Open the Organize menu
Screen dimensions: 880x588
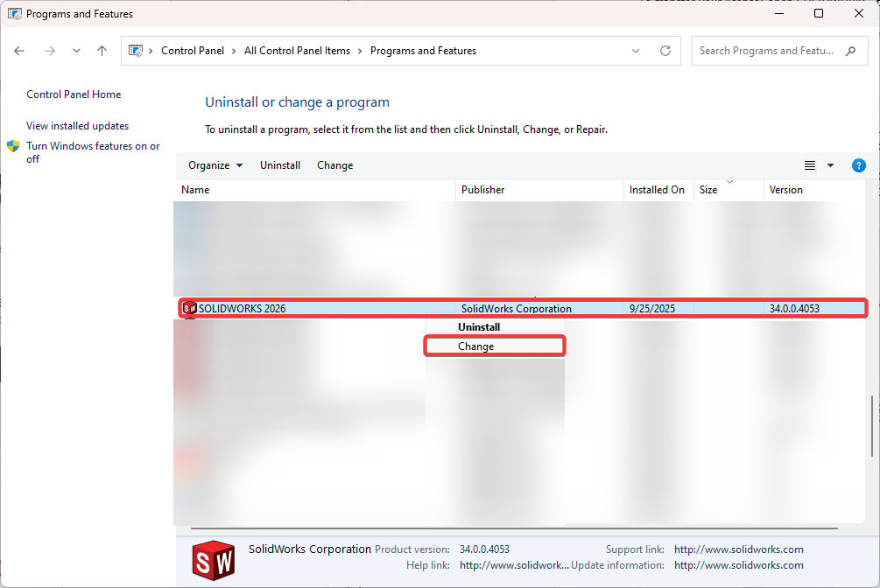coord(215,165)
